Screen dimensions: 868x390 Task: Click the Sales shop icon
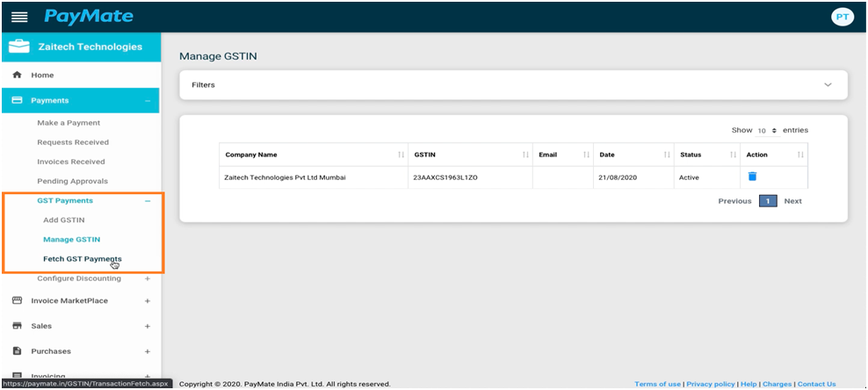tap(18, 326)
